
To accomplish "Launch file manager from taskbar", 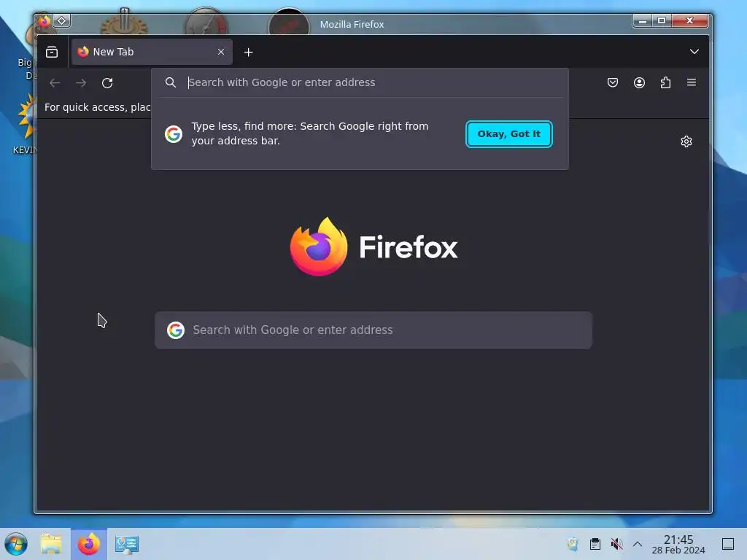I will tap(51, 544).
